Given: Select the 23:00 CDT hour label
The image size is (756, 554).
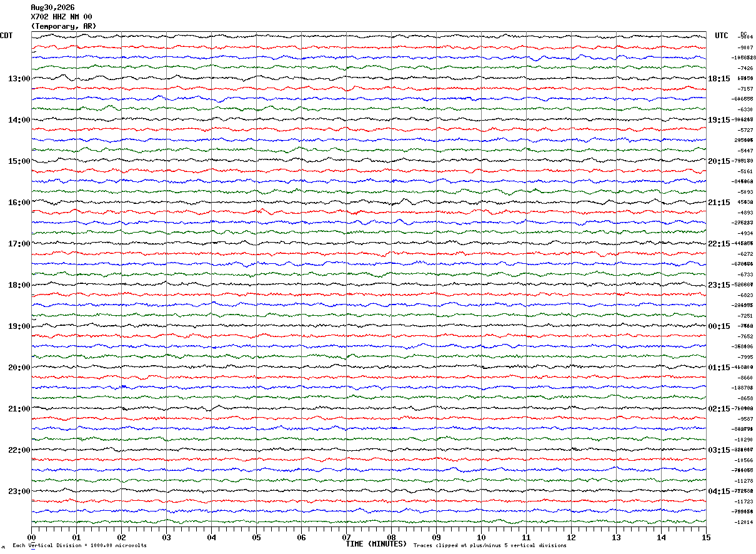Looking at the screenshot, I should pos(19,491).
